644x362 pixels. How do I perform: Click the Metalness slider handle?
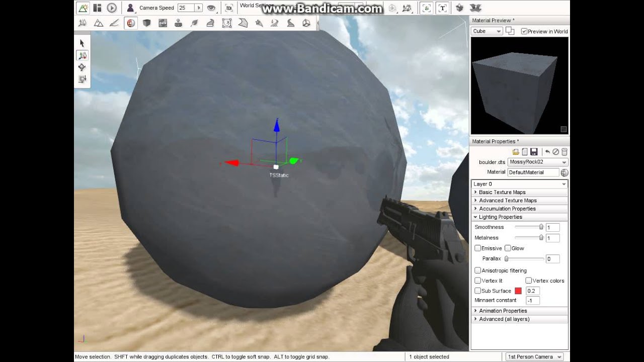(541, 238)
